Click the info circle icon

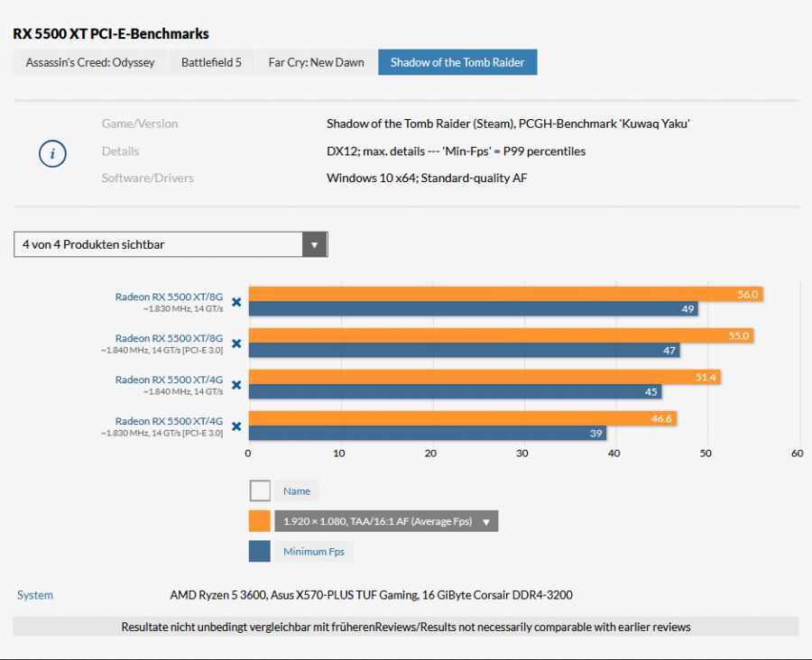click(x=52, y=154)
